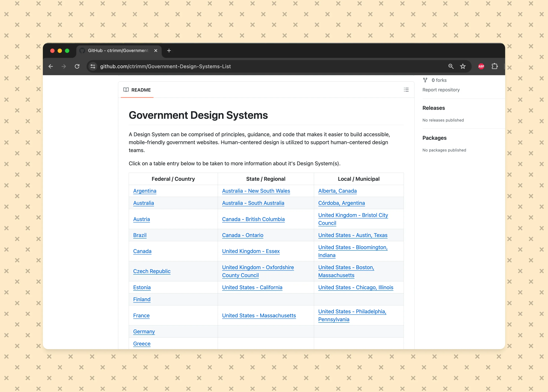548x392 pixels.
Task: Open Alberta, Canada link
Action: tap(337, 191)
